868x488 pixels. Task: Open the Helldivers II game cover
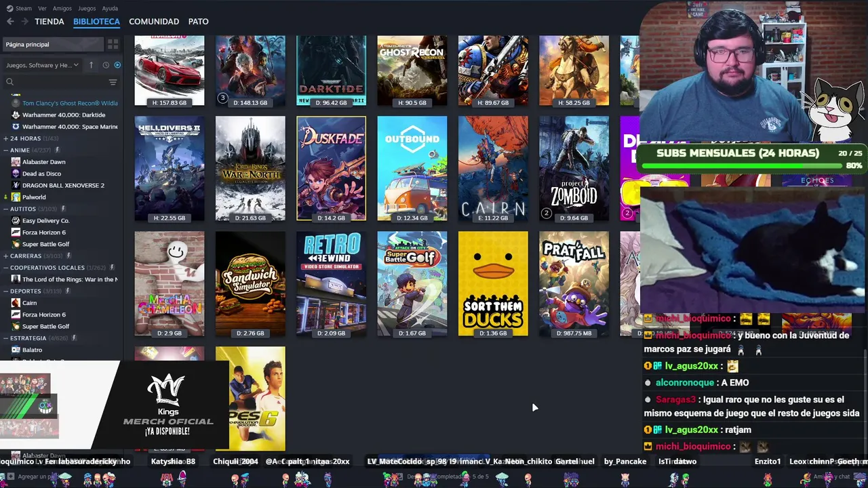click(x=170, y=169)
